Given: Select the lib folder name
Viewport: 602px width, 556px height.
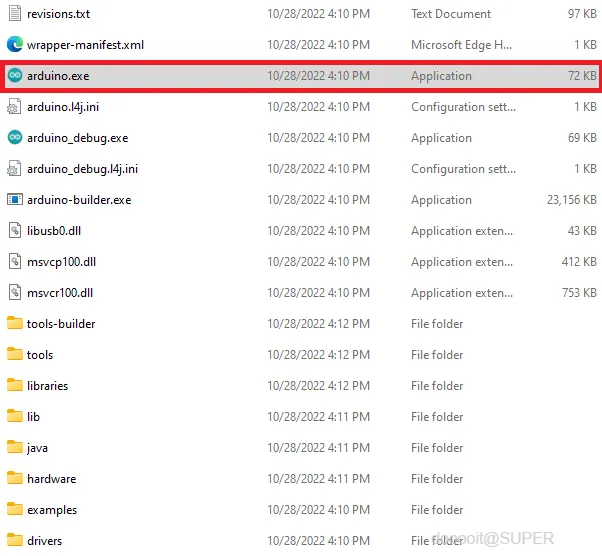Looking at the screenshot, I should [x=33, y=417].
